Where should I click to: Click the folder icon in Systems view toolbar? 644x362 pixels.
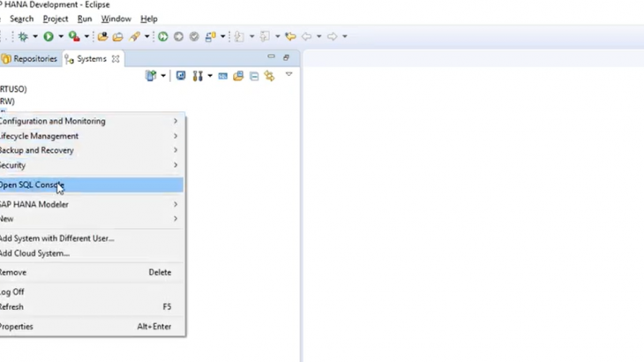point(238,76)
